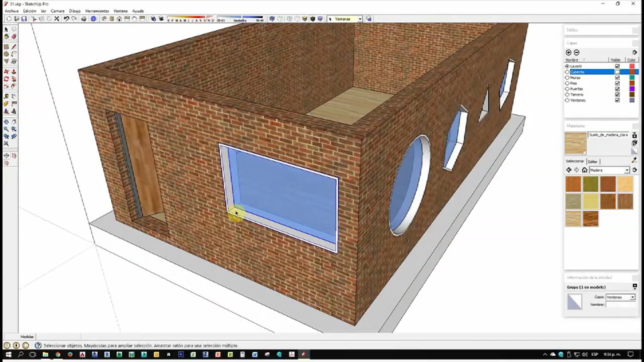
Task: Hide the Muros layer
Action: 617,77
